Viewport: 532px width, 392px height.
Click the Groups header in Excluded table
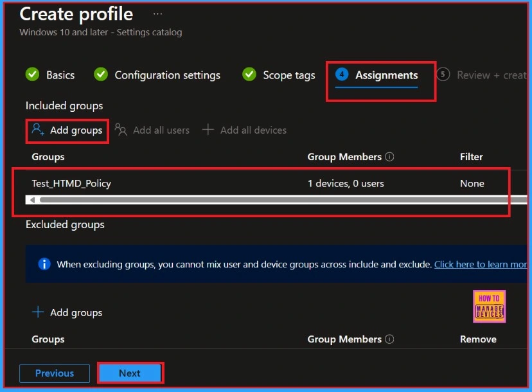point(48,339)
